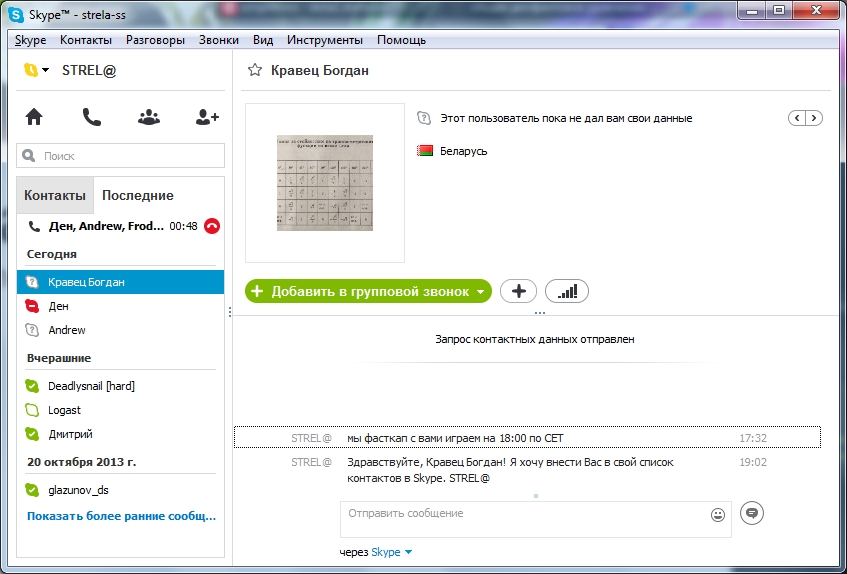Click the plus button next to group call
847x574 pixels.
point(519,292)
